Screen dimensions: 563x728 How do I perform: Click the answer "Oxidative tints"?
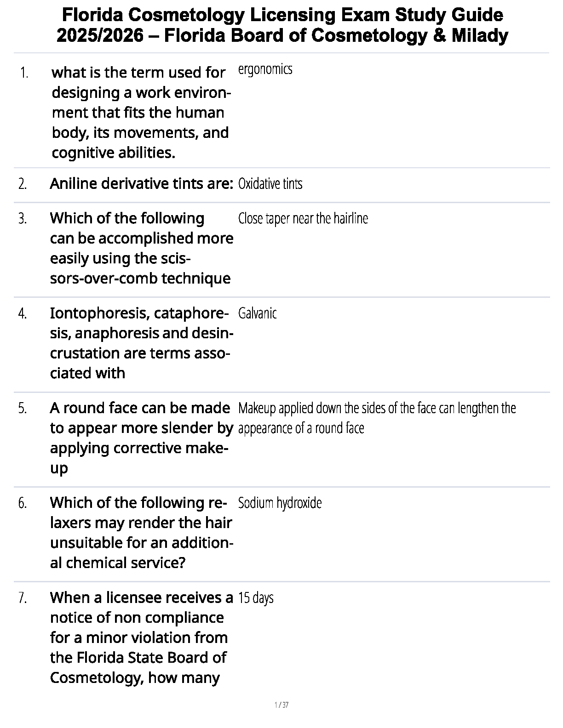pos(270,184)
